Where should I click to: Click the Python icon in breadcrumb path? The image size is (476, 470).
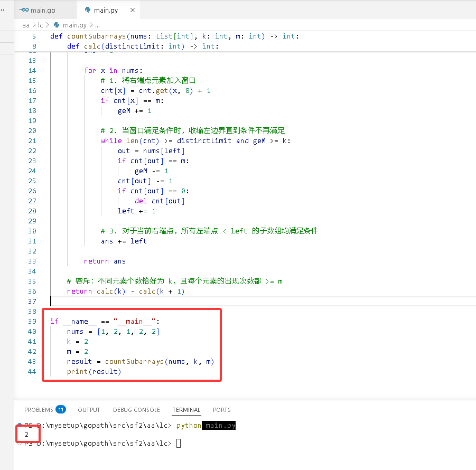(x=57, y=25)
